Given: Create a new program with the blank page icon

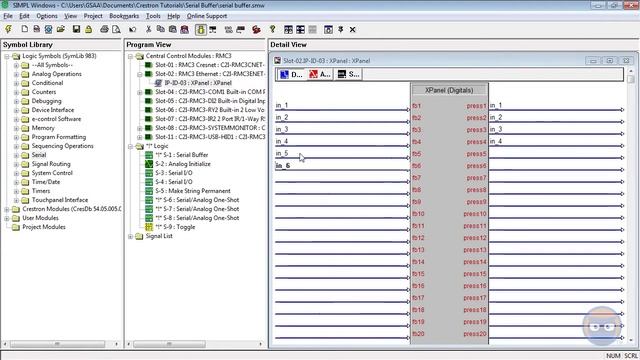Looking at the screenshot, I should (24, 29).
